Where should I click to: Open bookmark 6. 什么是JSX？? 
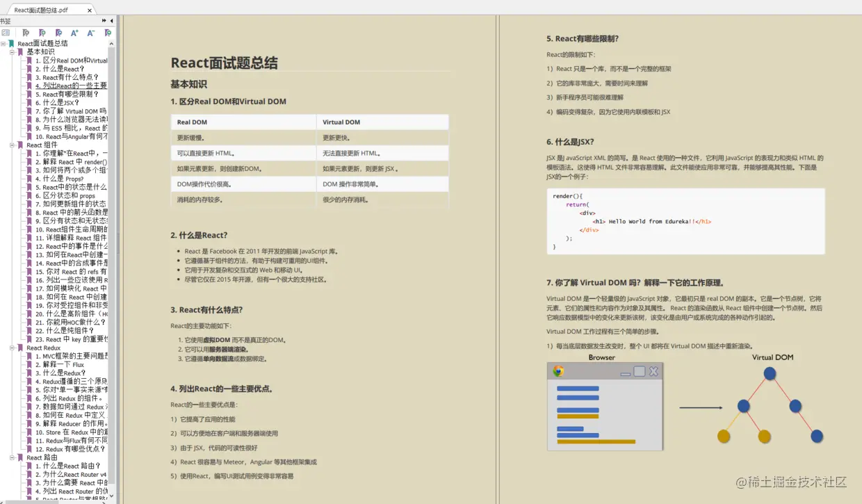point(57,103)
